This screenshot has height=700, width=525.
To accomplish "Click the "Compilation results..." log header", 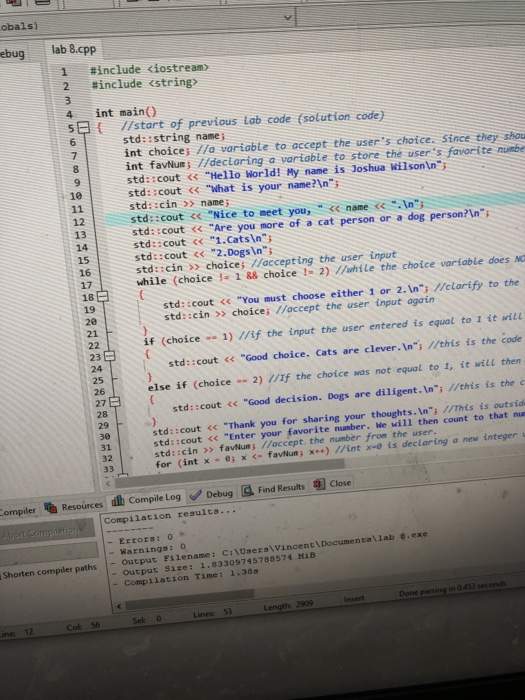I will pyautogui.click(x=170, y=514).
